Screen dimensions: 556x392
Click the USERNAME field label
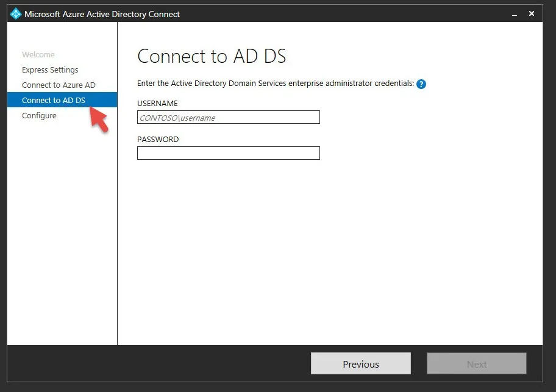coord(157,104)
